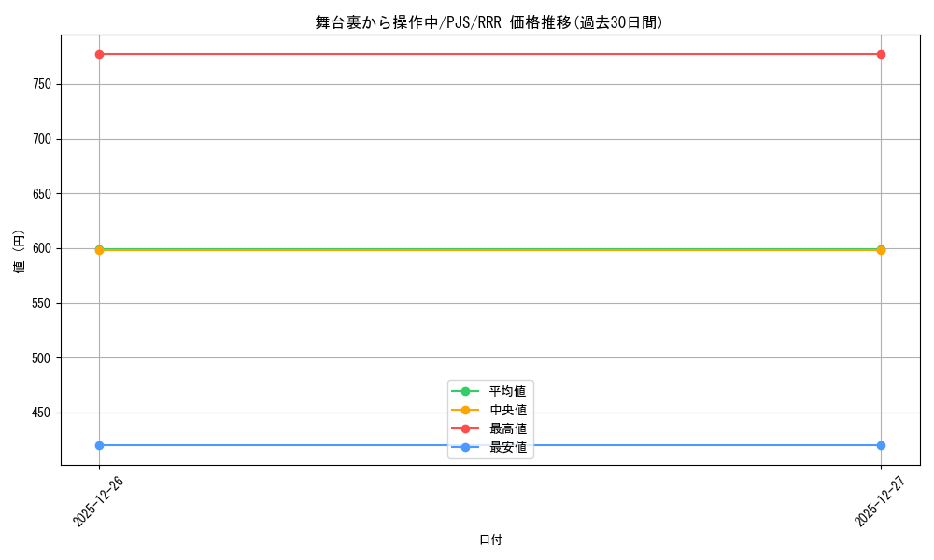
Task: Click the orange median marker on 2025-12-27
Action: click(x=882, y=249)
